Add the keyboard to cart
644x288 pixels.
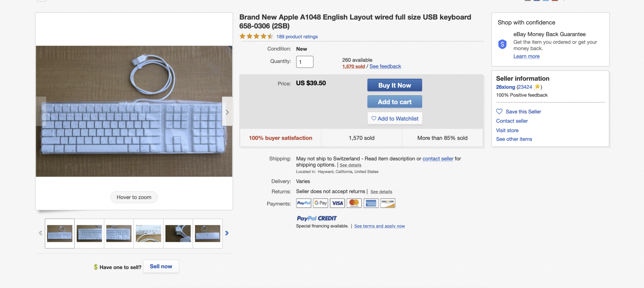(394, 102)
